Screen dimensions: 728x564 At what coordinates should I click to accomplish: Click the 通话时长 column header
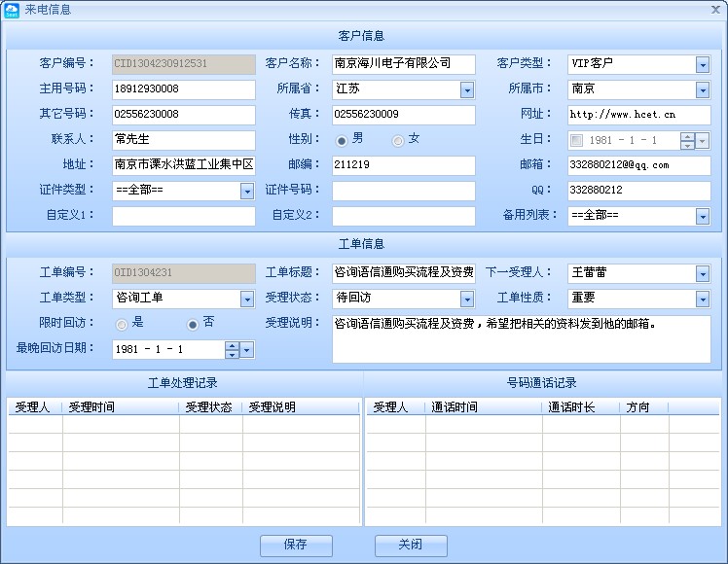point(580,407)
